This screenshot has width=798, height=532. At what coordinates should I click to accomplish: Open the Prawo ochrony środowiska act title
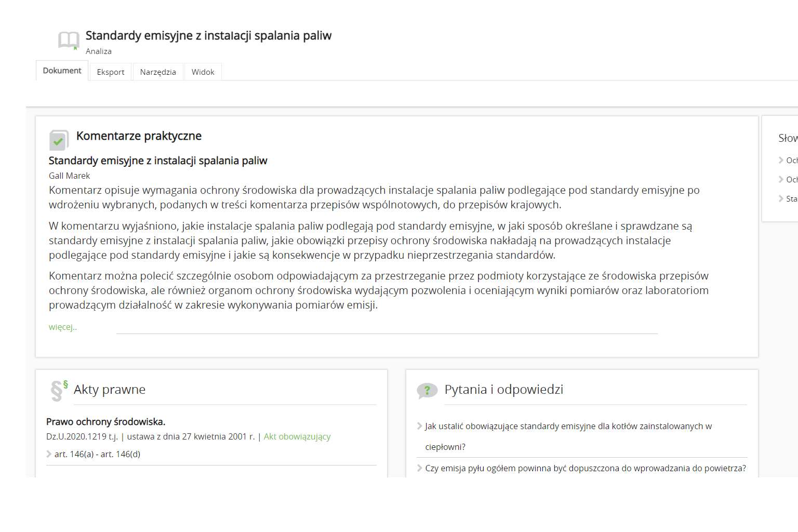tap(106, 422)
